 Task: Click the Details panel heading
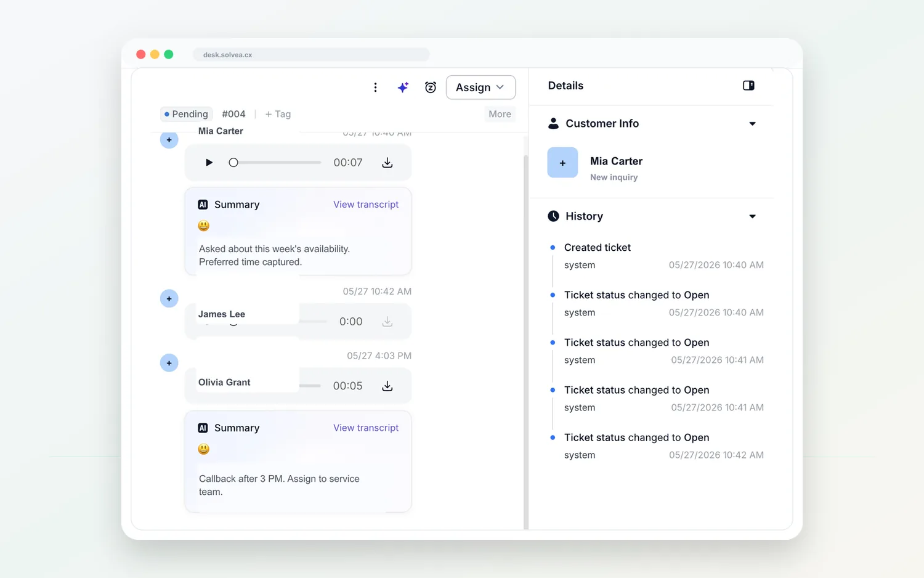[565, 86]
